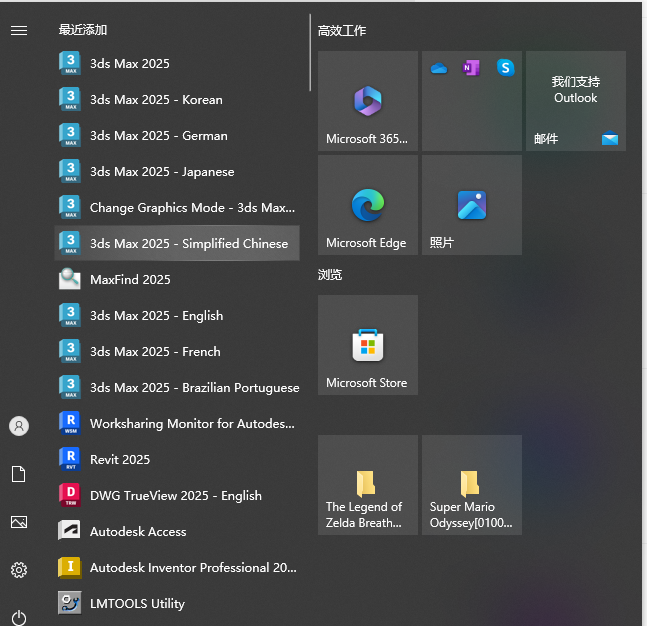Viewport: 647px width, 626px height.
Task: Open the Microsoft 365 tile
Action: tap(368, 101)
